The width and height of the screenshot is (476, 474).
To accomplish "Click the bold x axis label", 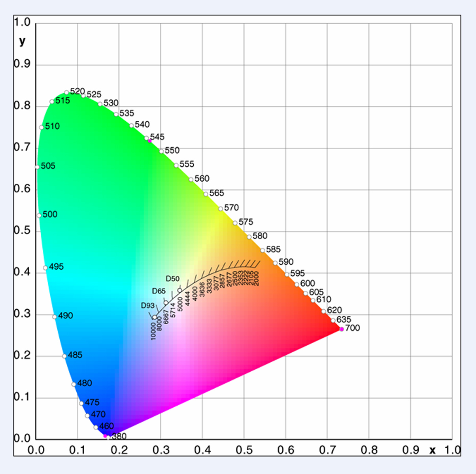I will 433,450.
